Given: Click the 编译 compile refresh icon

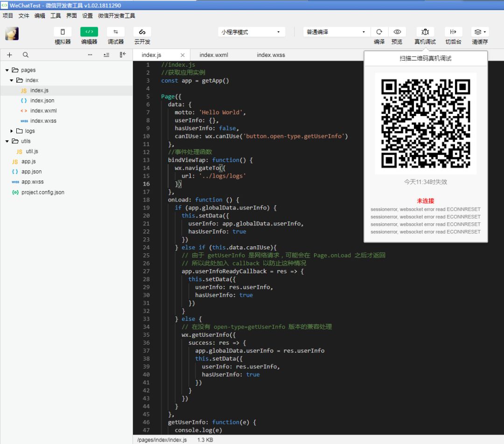Looking at the screenshot, I should [379, 32].
